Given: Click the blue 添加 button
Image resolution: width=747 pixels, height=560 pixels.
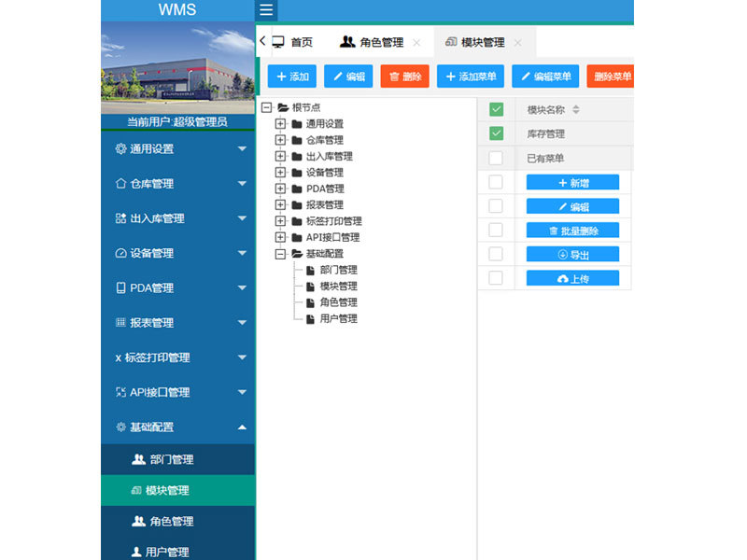Looking at the screenshot, I should [292, 77].
